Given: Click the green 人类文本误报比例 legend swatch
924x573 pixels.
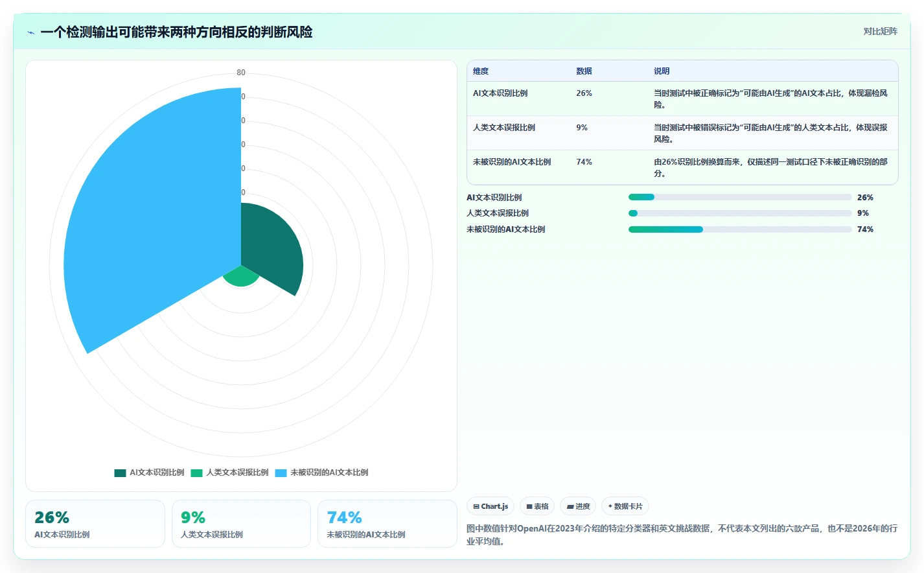Looking at the screenshot, I should 196,473.
